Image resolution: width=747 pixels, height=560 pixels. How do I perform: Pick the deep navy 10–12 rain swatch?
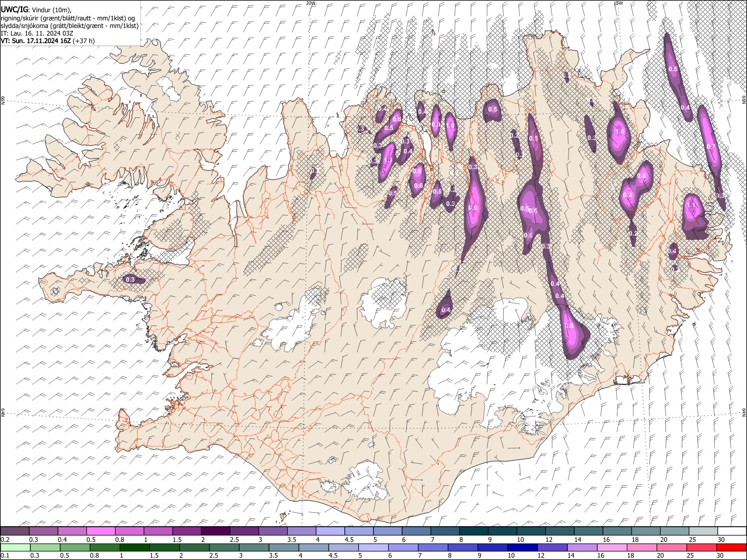[522, 547]
